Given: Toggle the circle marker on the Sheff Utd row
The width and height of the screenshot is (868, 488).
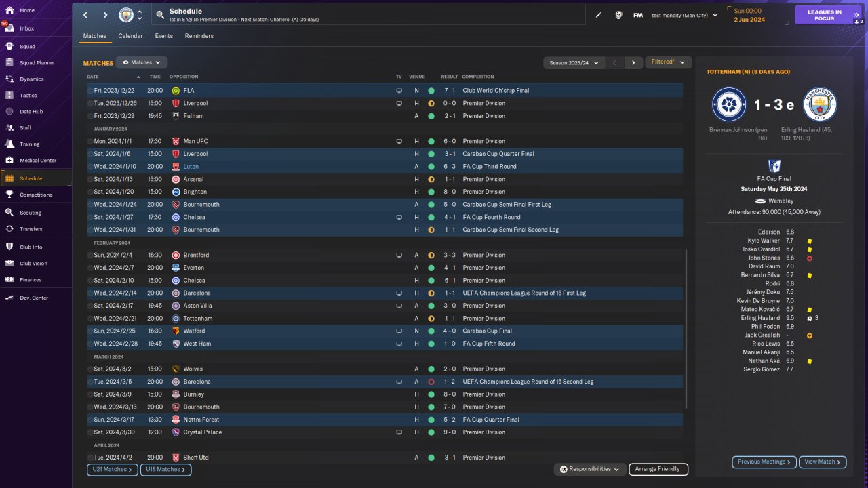Looking at the screenshot, I should tap(90, 457).
